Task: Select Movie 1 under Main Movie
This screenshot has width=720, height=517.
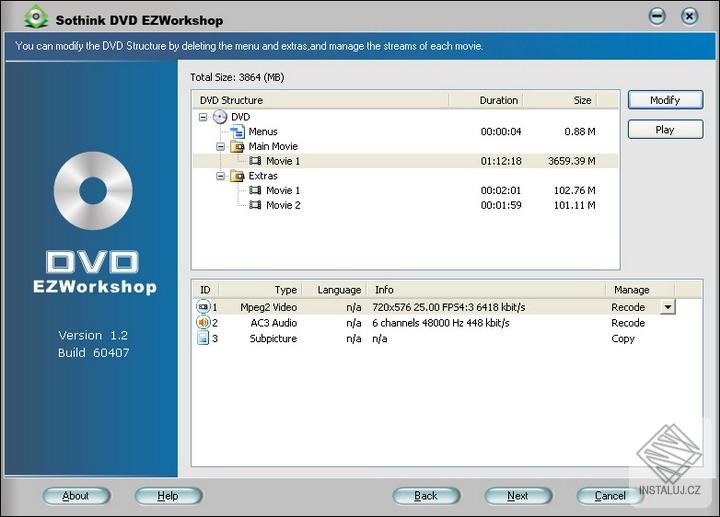Action: [x=283, y=161]
